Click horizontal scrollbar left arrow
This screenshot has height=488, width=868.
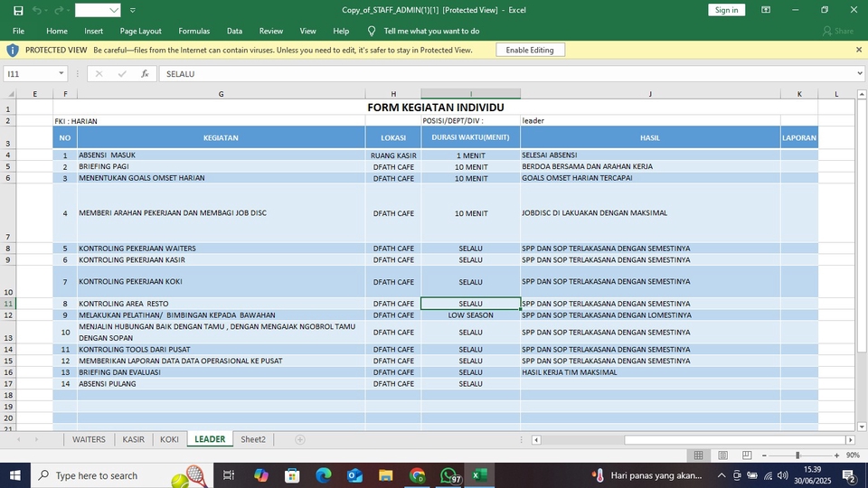tap(536, 440)
